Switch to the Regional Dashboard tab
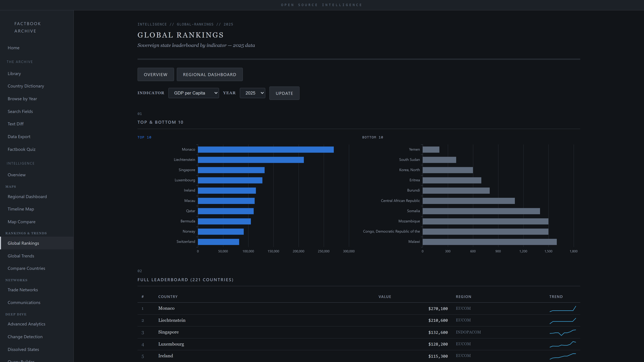This screenshot has height=362, width=644. [209, 74]
